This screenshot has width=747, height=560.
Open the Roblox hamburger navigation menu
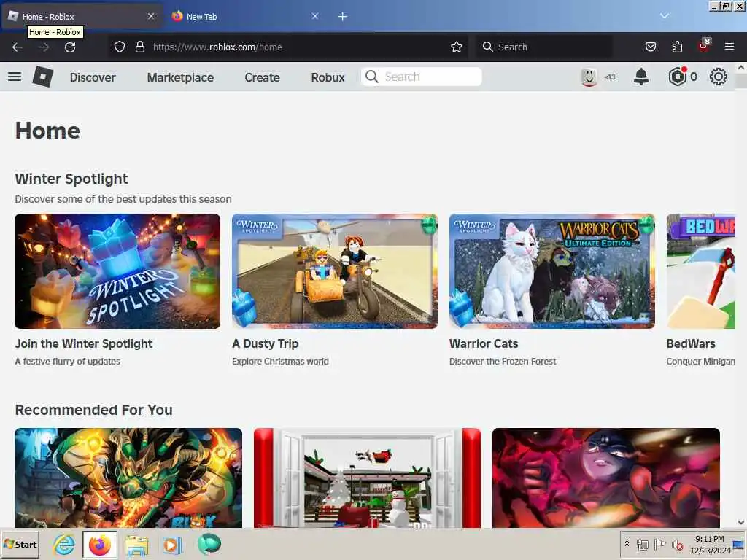15,77
